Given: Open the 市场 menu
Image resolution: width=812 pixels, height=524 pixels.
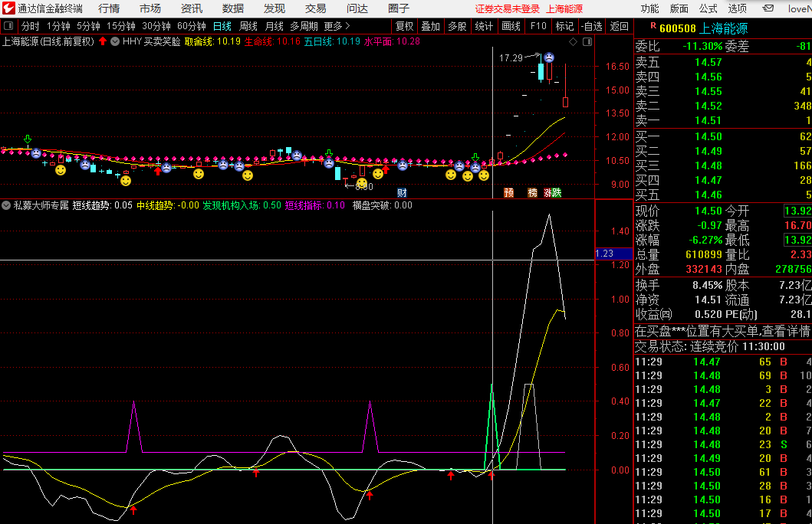Looking at the screenshot, I should [150, 8].
